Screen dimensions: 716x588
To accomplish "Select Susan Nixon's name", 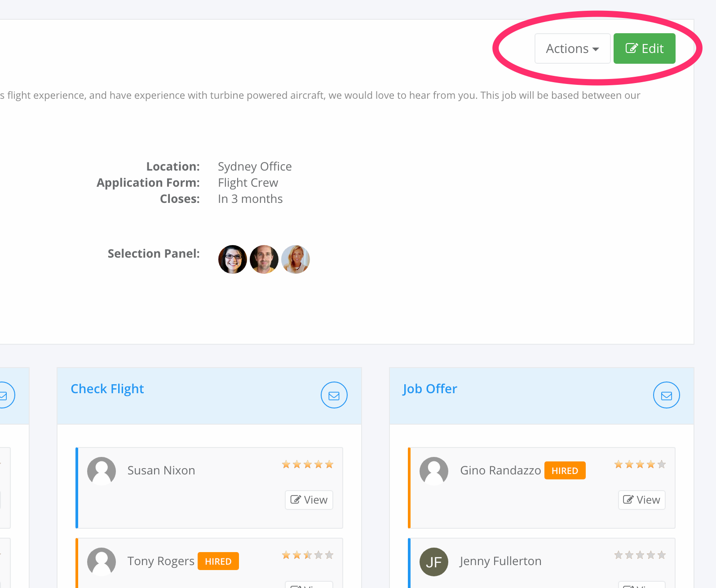I will pos(161,470).
